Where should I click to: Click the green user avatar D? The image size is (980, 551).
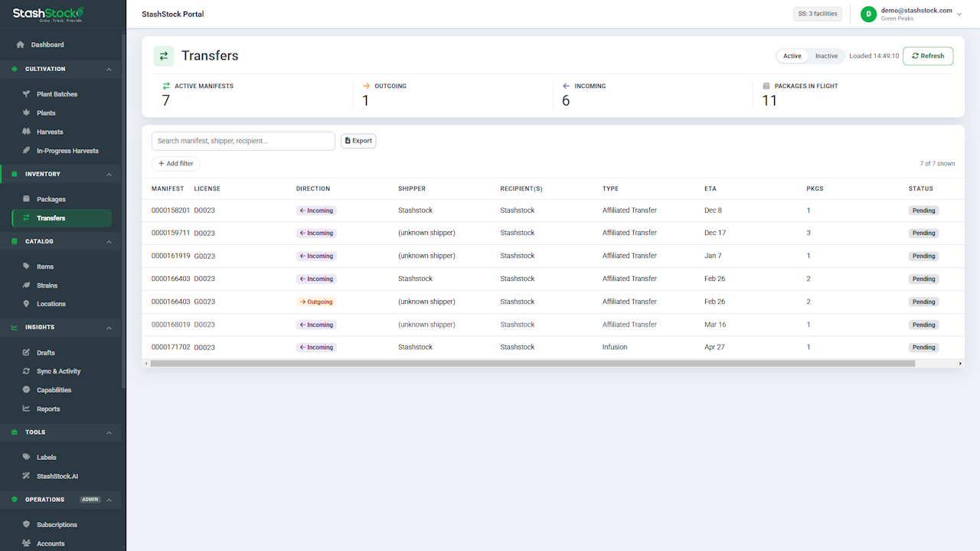868,14
